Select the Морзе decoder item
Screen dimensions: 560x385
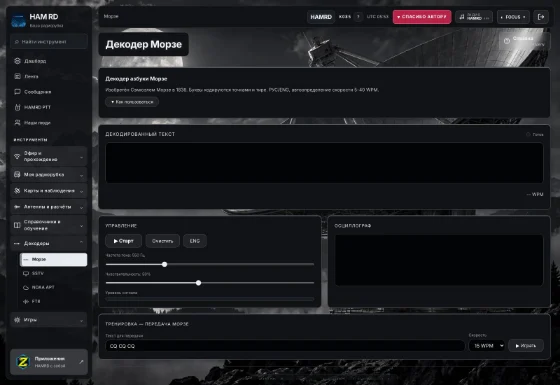click(x=53, y=259)
